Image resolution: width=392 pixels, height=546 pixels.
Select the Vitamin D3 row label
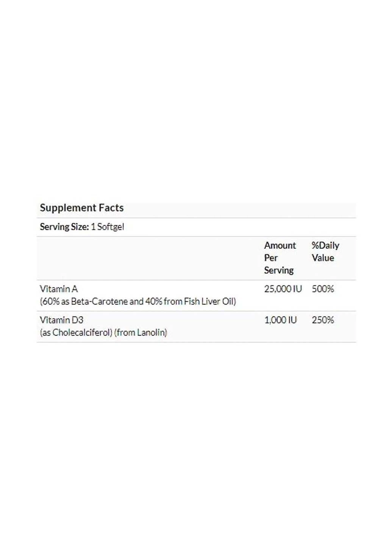point(61,320)
